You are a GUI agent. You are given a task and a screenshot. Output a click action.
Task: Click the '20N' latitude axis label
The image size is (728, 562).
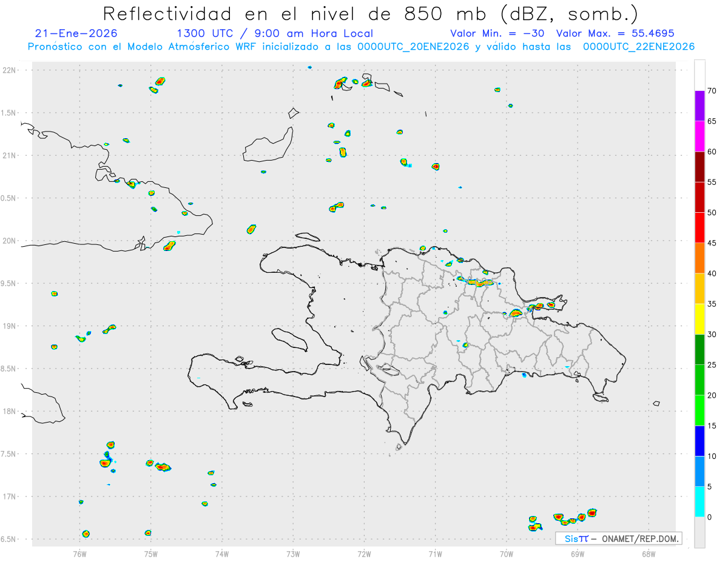click(x=10, y=241)
